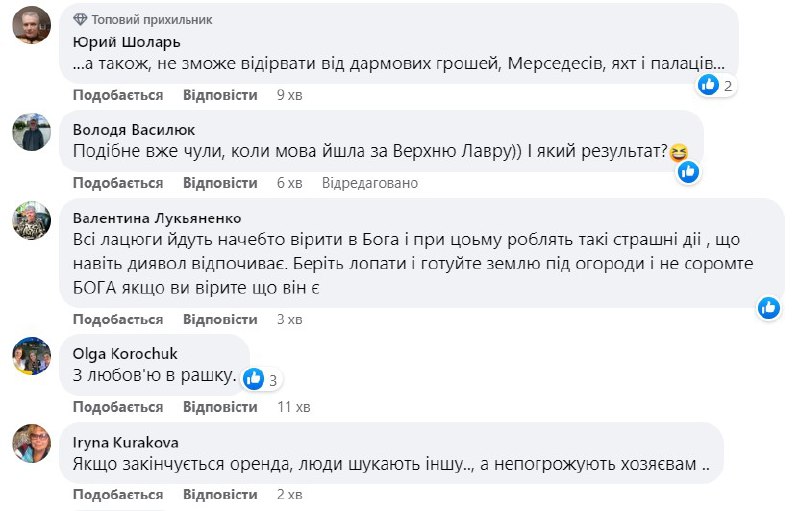Click Olga Korochuk's profile avatar
Image resolution: width=800 pixels, height=511 pixels.
point(31,356)
